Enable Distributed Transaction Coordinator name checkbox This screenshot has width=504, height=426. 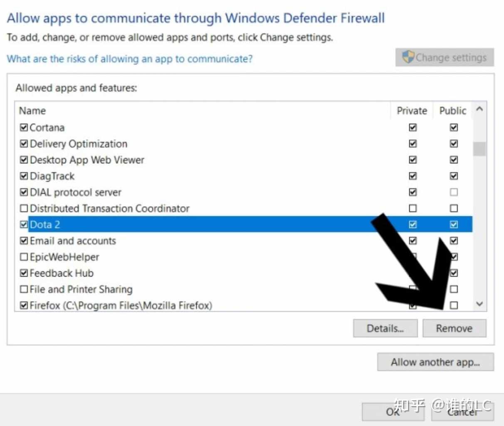24,208
